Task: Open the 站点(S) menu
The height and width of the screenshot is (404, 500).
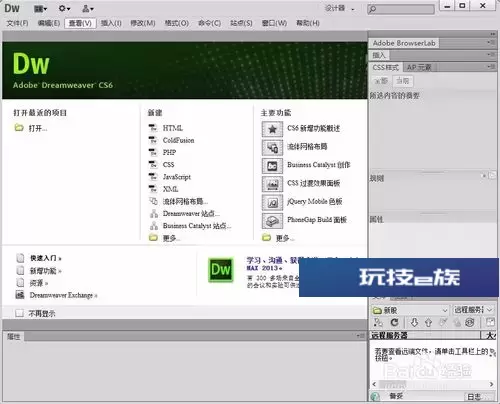Action: [x=241, y=23]
